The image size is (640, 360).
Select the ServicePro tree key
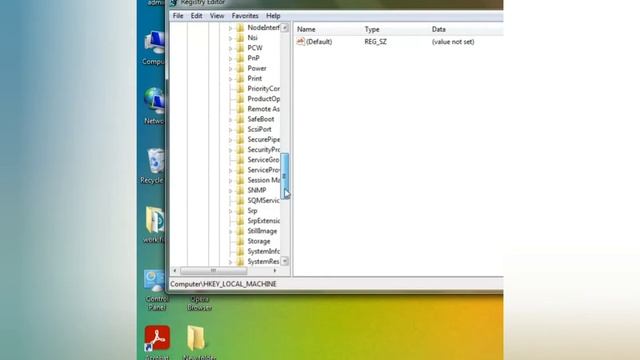point(264,170)
